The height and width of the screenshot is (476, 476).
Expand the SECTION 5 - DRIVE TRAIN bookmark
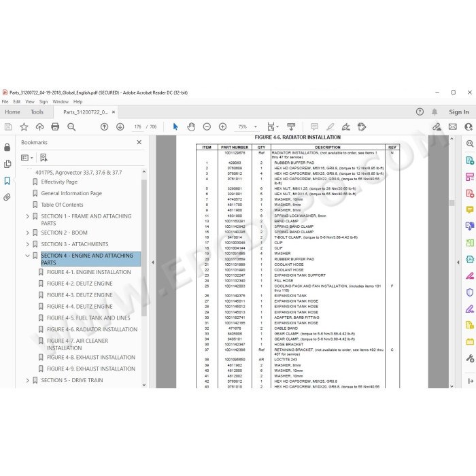point(28,380)
